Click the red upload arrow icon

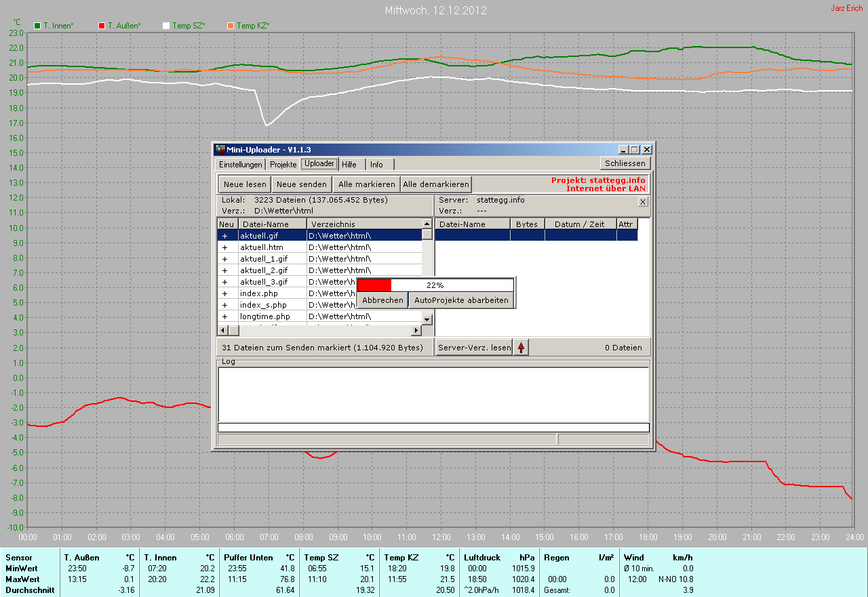(x=521, y=348)
